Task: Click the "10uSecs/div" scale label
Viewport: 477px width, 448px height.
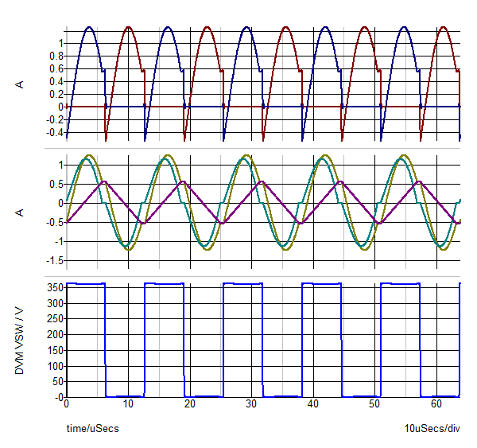Action: (x=432, y=429)
